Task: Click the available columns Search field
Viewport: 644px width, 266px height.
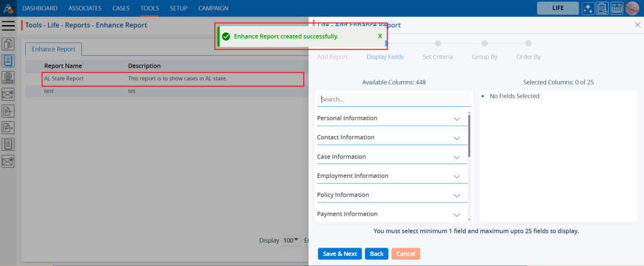Action: [393, 99]
